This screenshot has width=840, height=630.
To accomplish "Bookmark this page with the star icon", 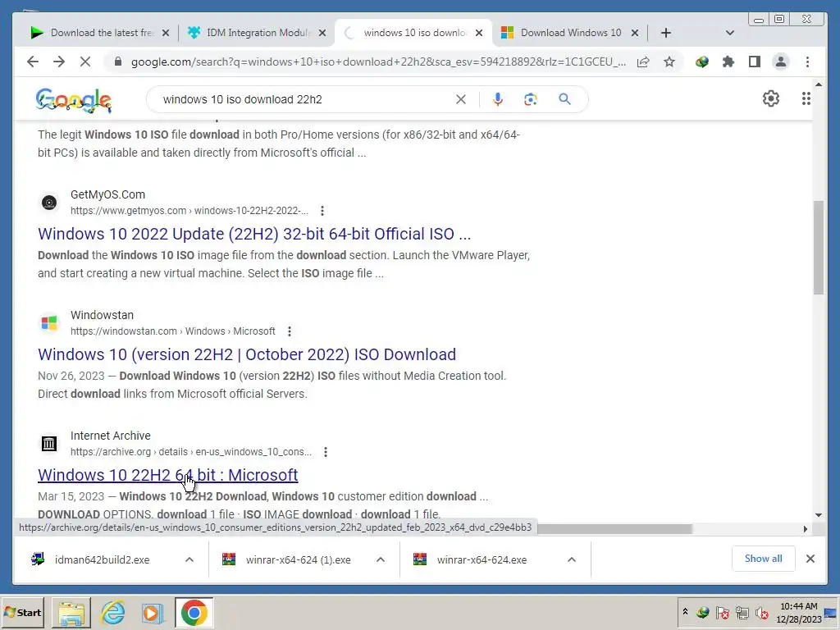I will (669, 62).
